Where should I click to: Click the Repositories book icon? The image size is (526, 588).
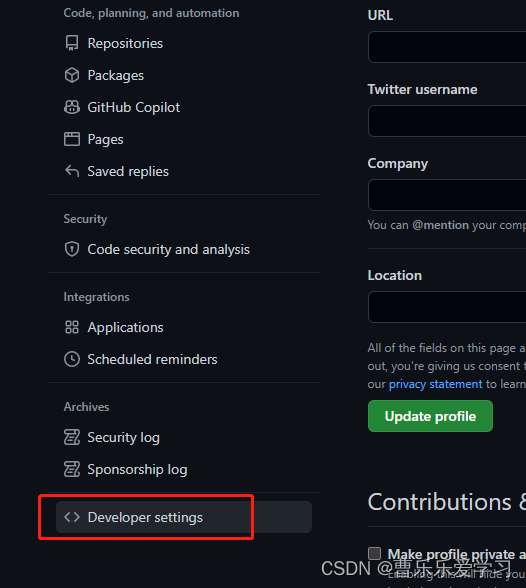click(72, 43)
